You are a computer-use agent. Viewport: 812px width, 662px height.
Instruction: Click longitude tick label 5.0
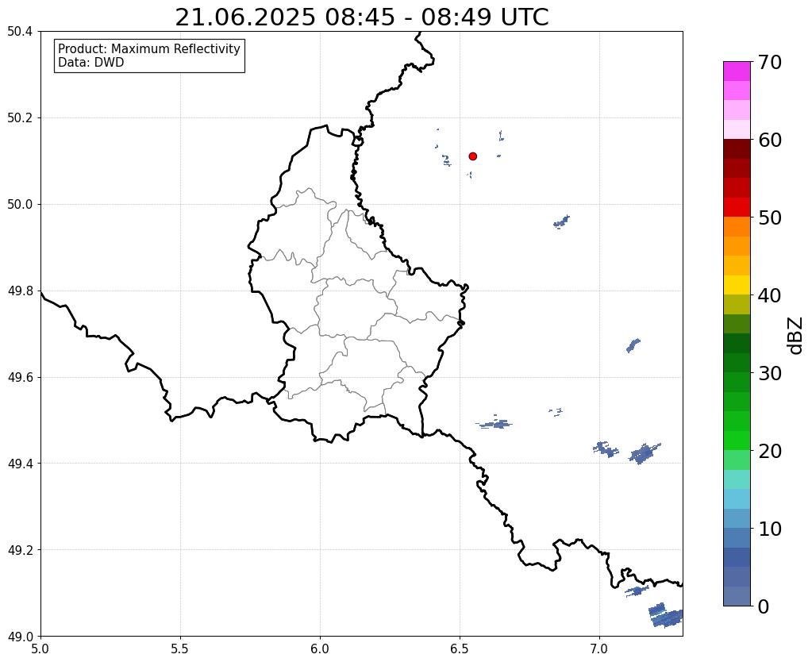pyautogui.click(x=40, y=649)
